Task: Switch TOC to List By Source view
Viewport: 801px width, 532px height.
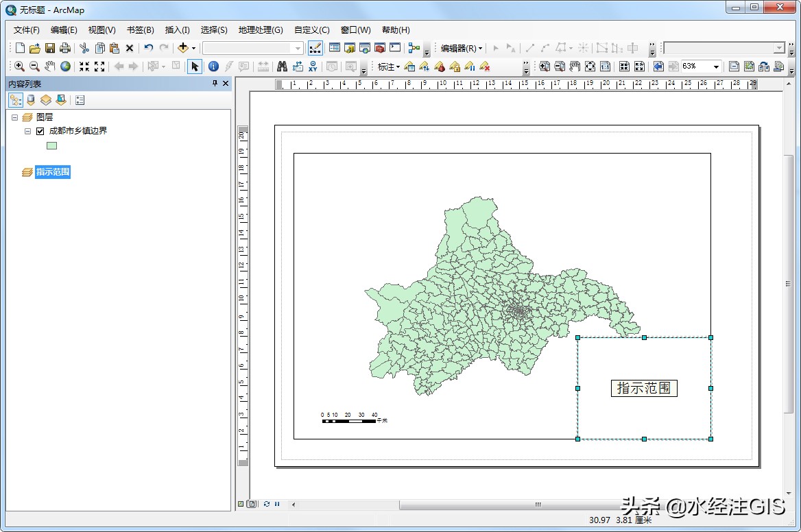Action: (30, 99)
